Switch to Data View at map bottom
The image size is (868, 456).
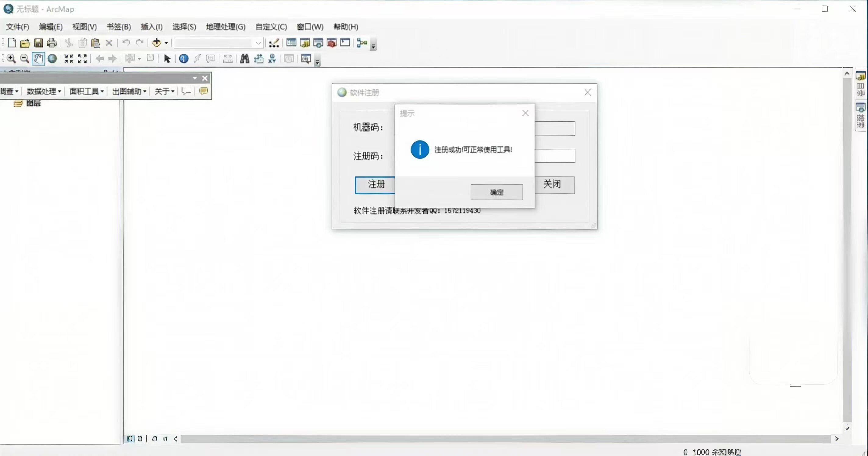[x=130, y=439]
